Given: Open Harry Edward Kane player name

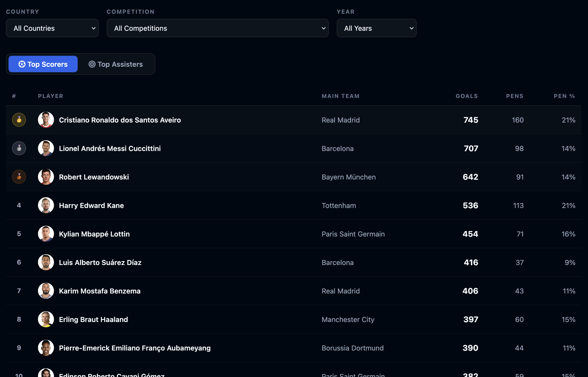Looking at the screenshot, I should [91, 205].
